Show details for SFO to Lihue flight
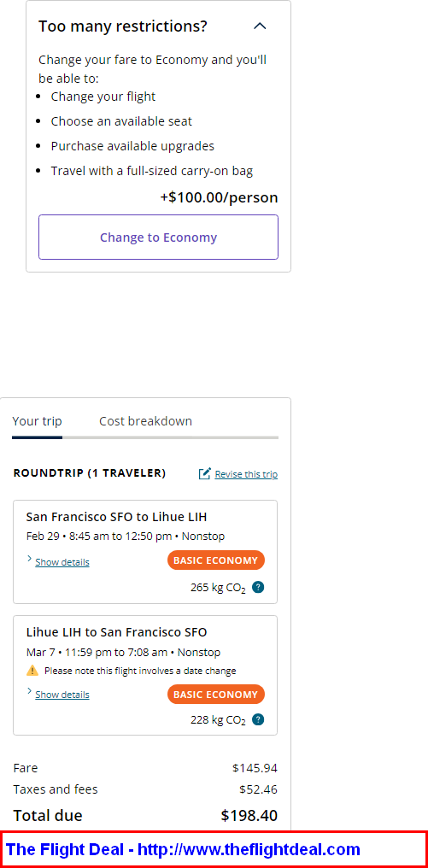The width and height of the screenshot is (428, 868). point(62,562)
